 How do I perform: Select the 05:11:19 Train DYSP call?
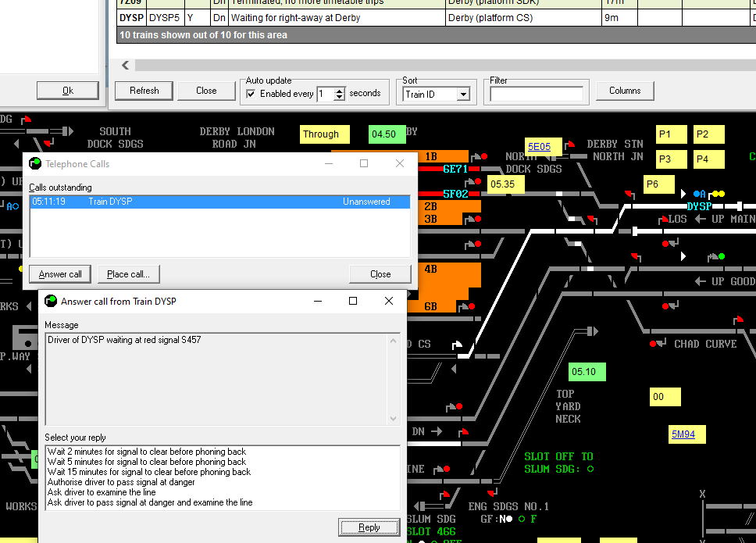tap(220, 202)
